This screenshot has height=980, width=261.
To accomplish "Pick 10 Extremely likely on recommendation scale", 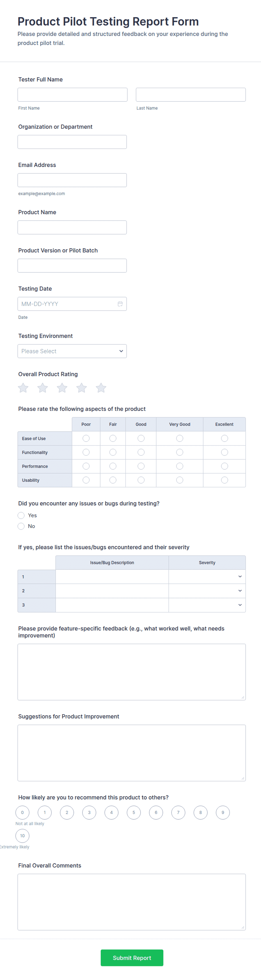I will point(22,836).
